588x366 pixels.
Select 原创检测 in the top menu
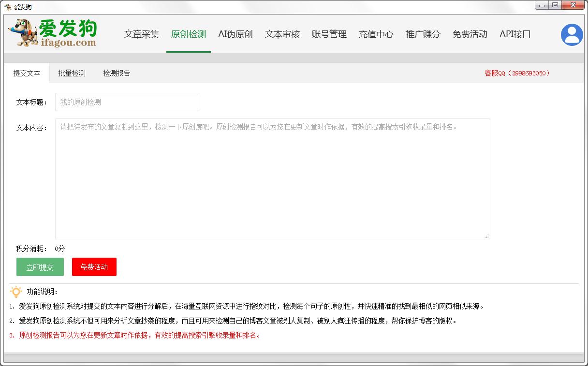coord(188,34)
